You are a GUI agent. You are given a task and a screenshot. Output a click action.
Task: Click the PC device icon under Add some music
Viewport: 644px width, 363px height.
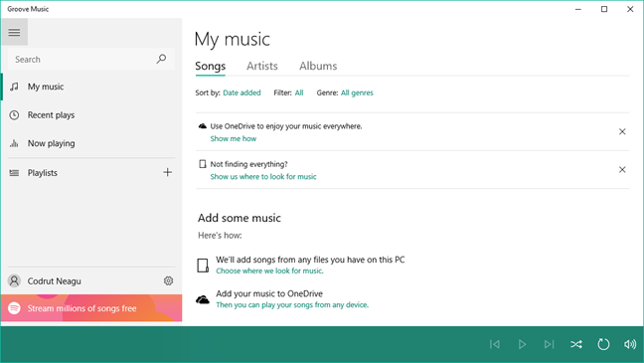(203, 266)
